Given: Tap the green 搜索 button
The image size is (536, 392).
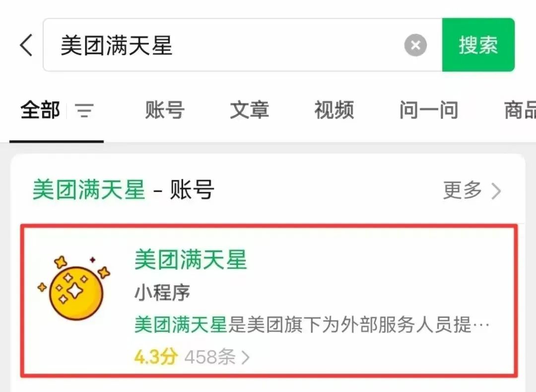Looking at the screenshot, I should click(x=478, y=45).
